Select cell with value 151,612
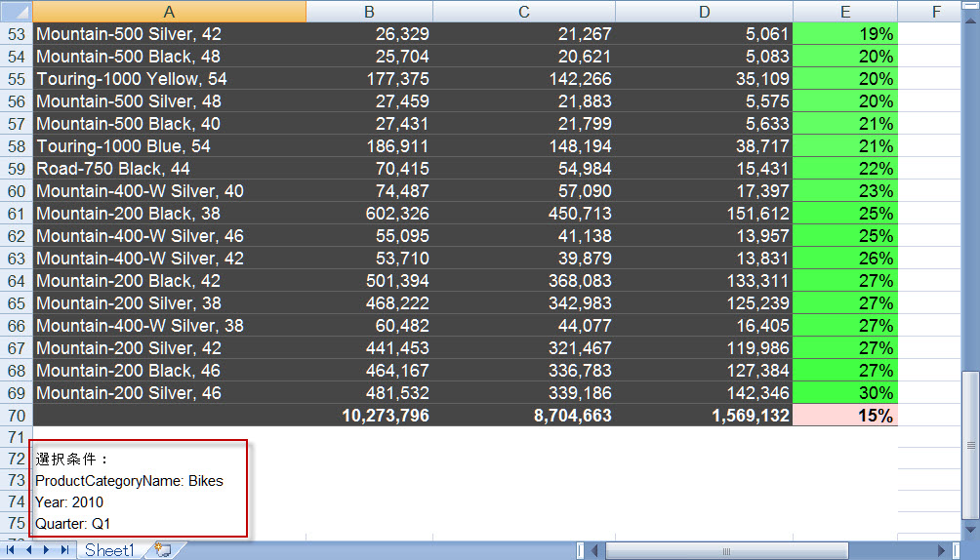Screen dimensions: 980x560 705,214
